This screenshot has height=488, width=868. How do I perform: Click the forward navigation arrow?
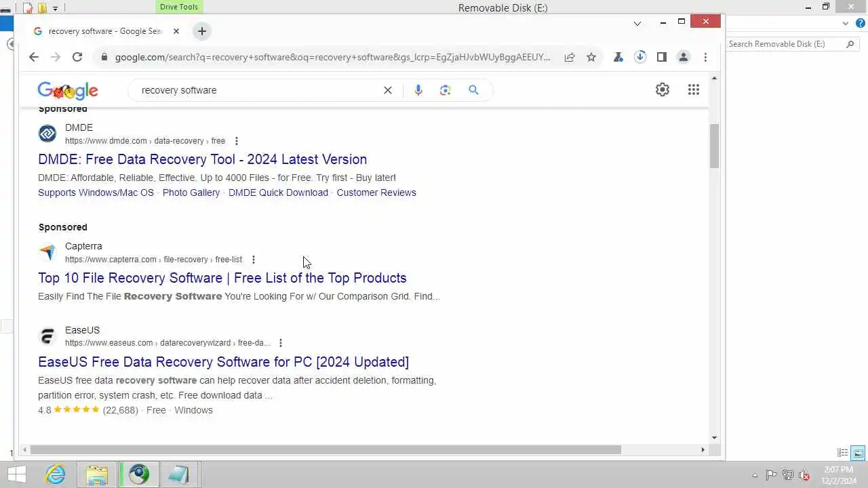click(x=56, y=57)
